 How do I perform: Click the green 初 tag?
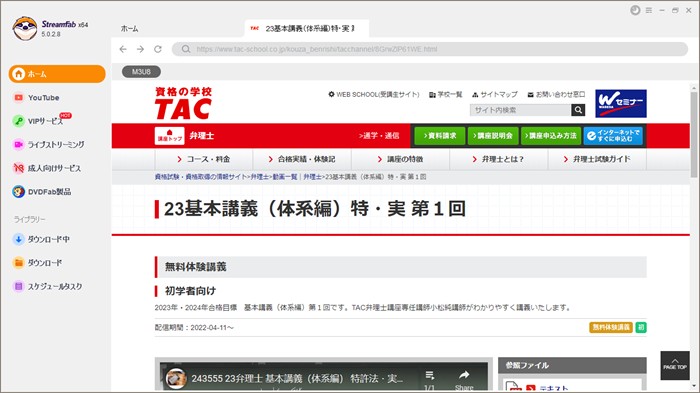tap(641, 327)
